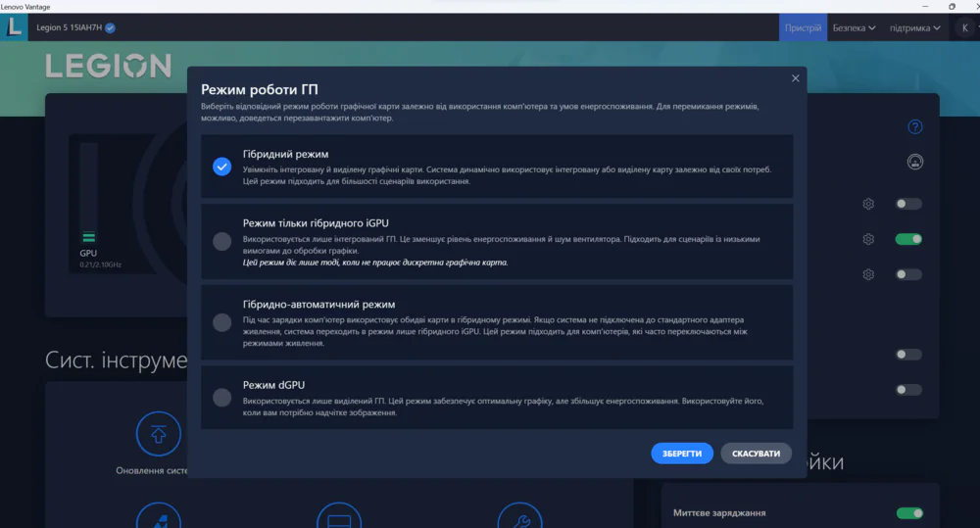Restore the Lenovo Vantage window size
Viewport: 980px width, 528px height.
tap(952, 6)
